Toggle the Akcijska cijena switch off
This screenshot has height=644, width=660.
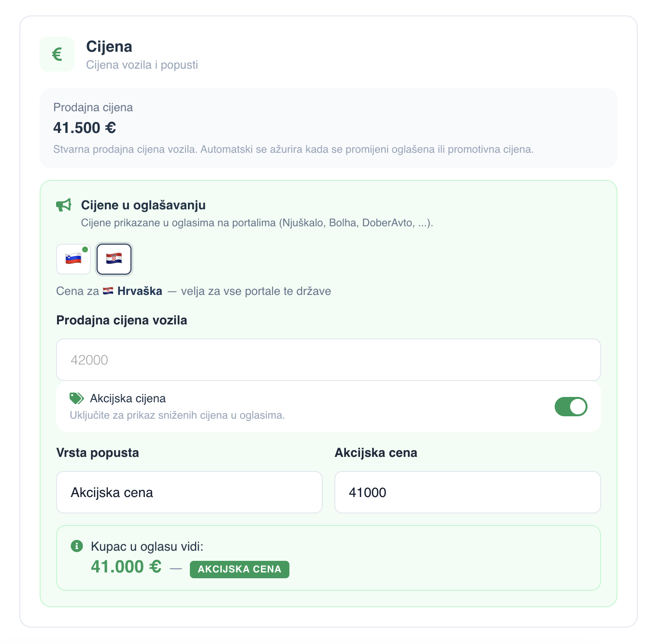571,407
